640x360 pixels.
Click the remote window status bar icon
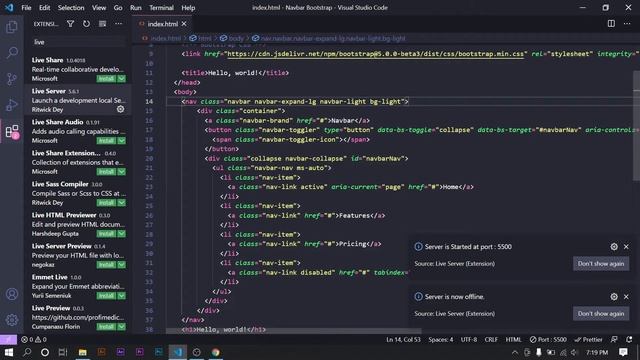(8, 340)
